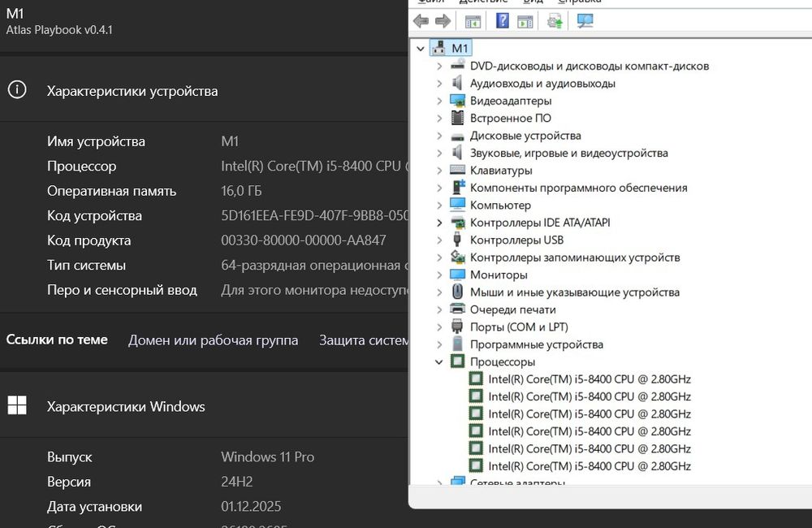This screenshot has height=528, width=812.
Task: Expand the Дисковые устройства category
Action: pos(439,136)
